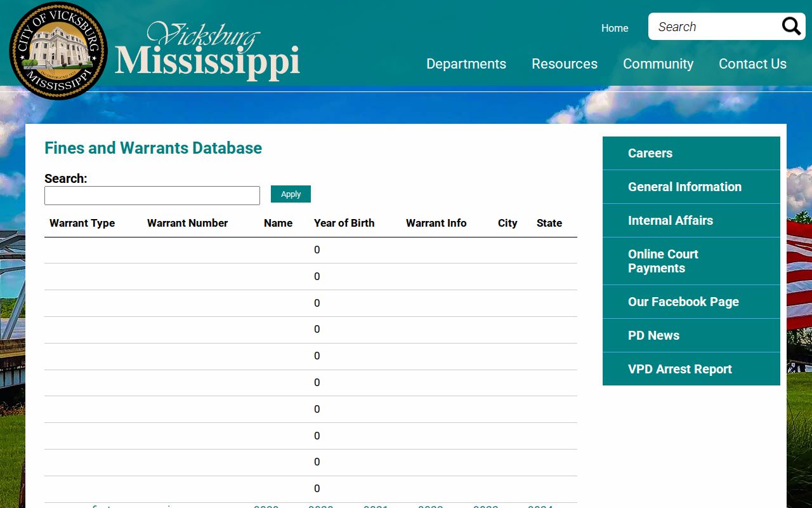Open the Contact Us menu

[x=752, y=63]
